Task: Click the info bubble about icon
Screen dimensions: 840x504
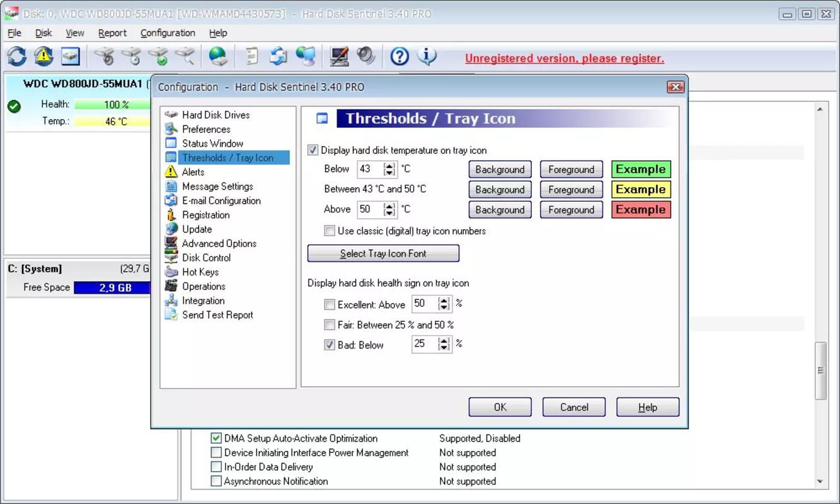Action: [x=427, y=56]
